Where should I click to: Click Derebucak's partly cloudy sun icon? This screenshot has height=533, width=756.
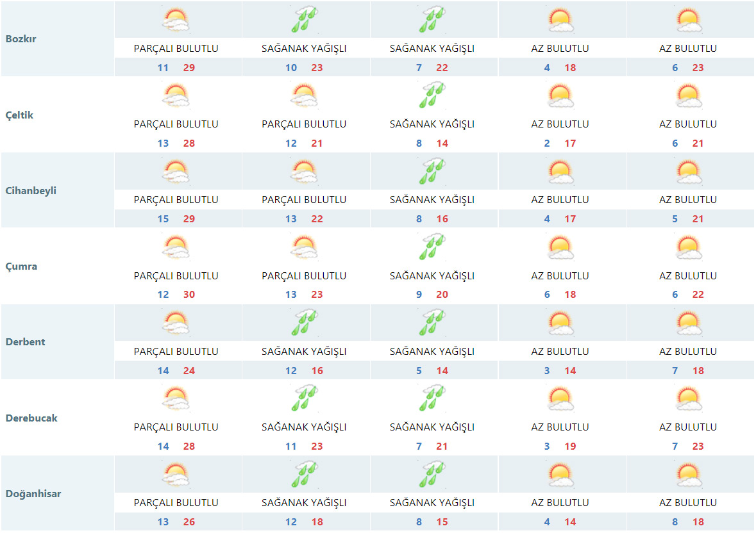[x=176, y=398]
